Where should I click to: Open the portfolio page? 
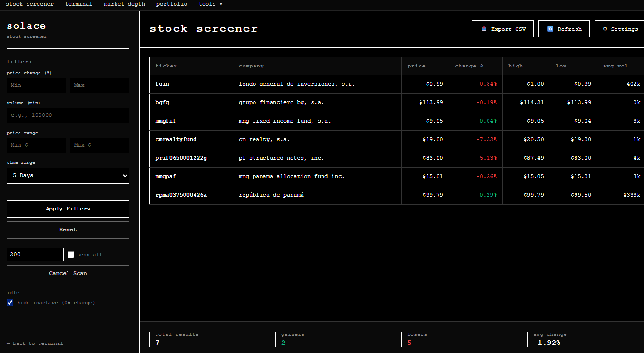[x=172, y=4]
